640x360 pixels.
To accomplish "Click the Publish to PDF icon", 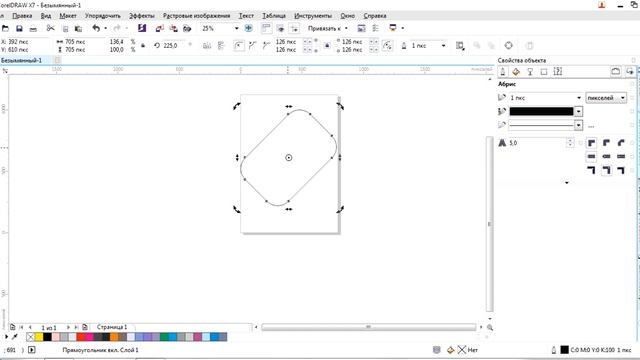I will (x=187, y=28).
